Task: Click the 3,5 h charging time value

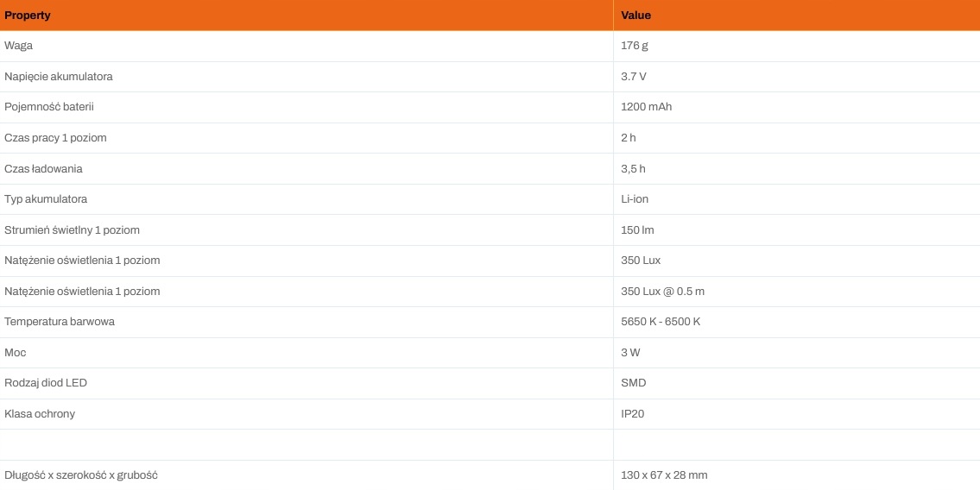Action: [x=633, y=169]
